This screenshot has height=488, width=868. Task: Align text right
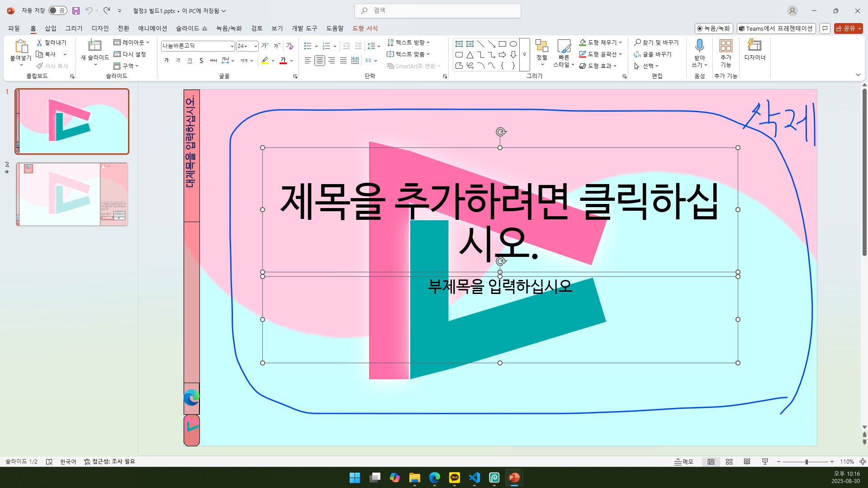point(332,61)
